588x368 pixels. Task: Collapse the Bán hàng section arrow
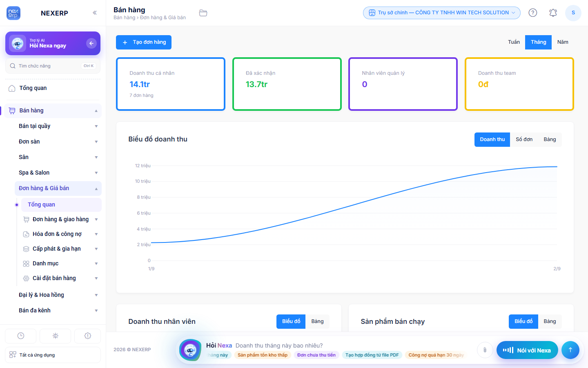(x=96, y=111)
